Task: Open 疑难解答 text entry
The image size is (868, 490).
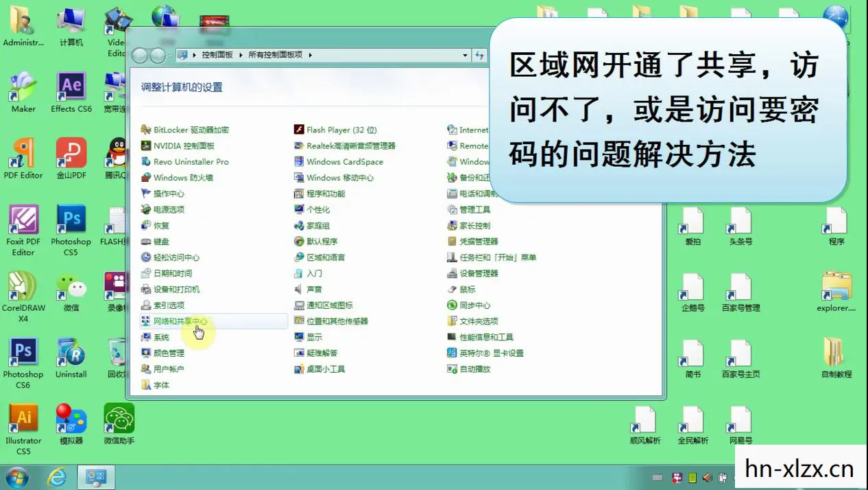Action: coord(322,353)
